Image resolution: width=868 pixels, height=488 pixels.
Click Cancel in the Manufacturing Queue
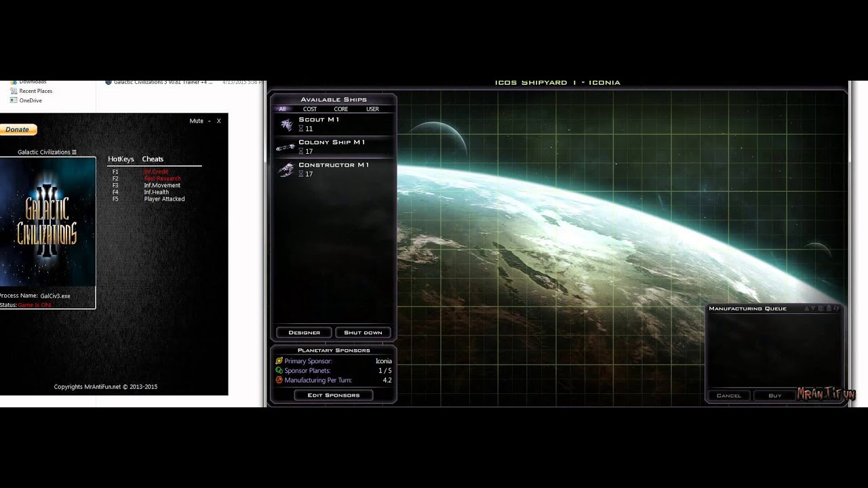[x=729, y=396]
